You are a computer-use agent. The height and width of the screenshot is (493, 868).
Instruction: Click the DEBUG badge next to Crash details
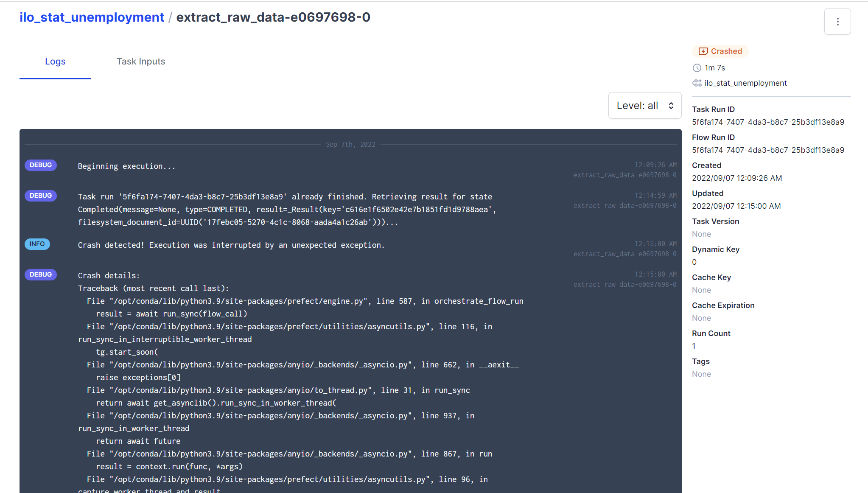tap(40, 275)
